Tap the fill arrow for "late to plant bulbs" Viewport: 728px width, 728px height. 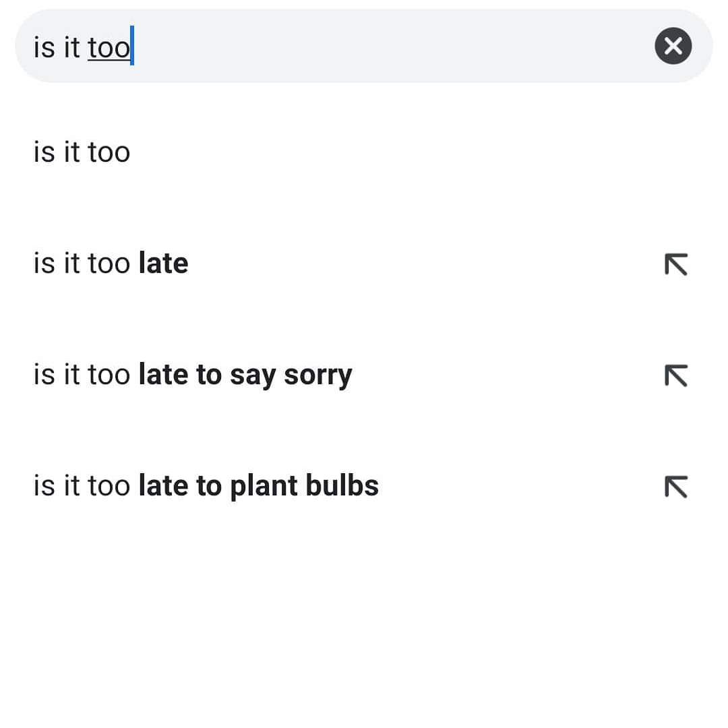(675, 486)
